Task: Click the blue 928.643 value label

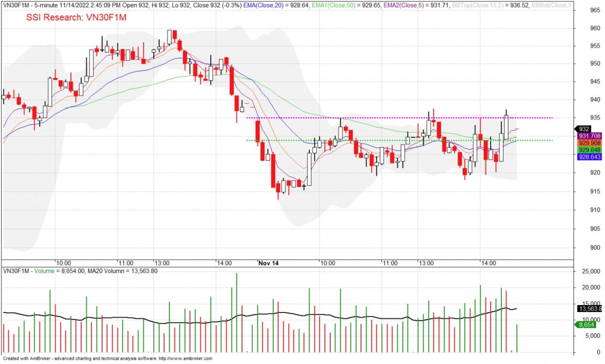Action: [x=590, y=157]
